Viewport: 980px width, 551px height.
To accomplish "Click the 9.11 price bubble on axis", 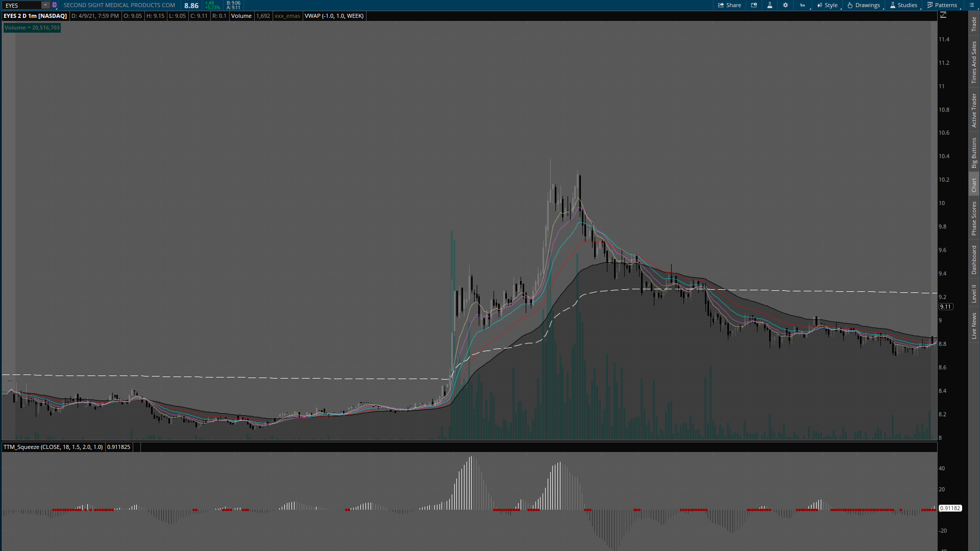I will pyautogui.click(x=945, y=307).
